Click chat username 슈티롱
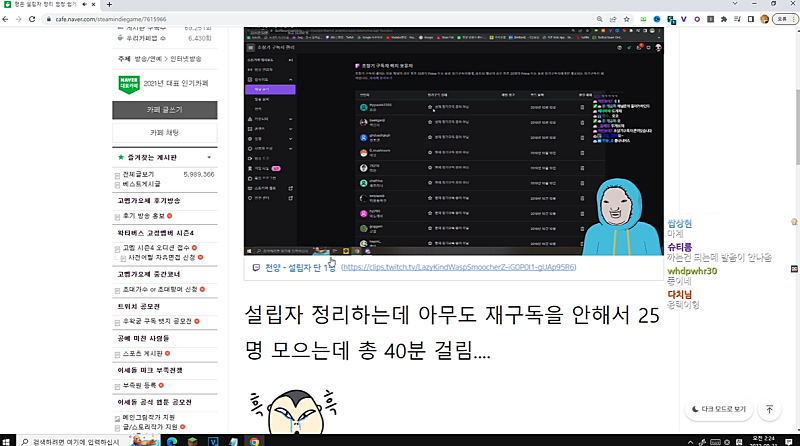 [x=680, y=247]
